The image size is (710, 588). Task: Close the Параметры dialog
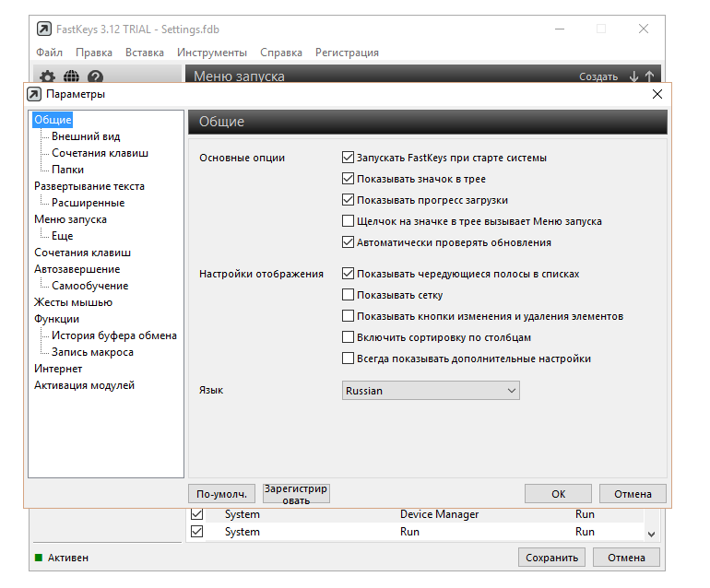pos(657,94)
